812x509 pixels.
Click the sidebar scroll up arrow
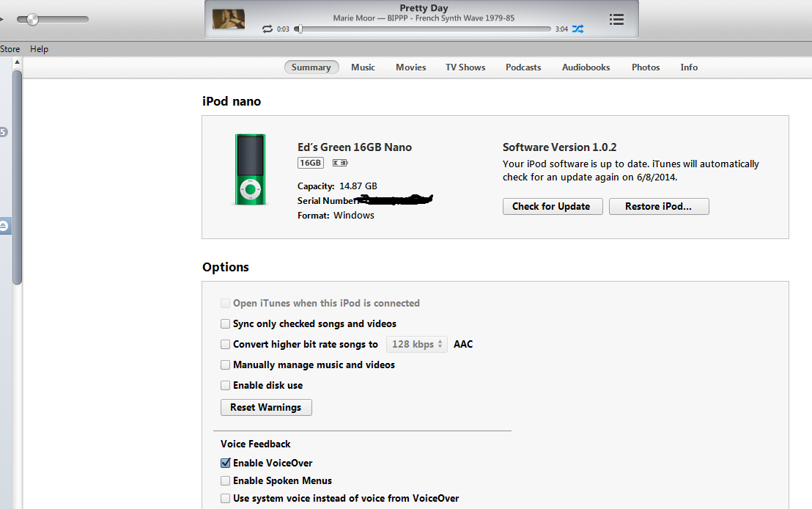(17, 62)
